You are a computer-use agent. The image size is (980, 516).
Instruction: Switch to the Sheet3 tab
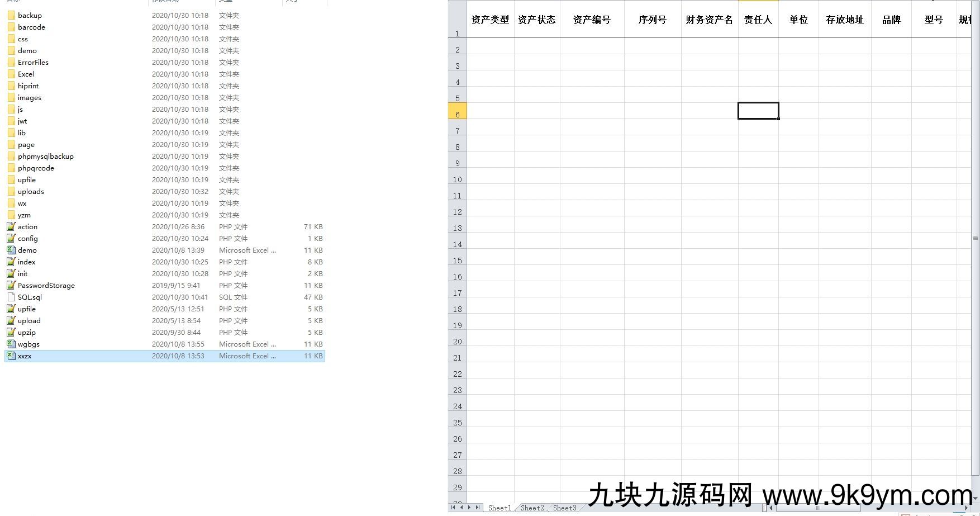point(564,508)
